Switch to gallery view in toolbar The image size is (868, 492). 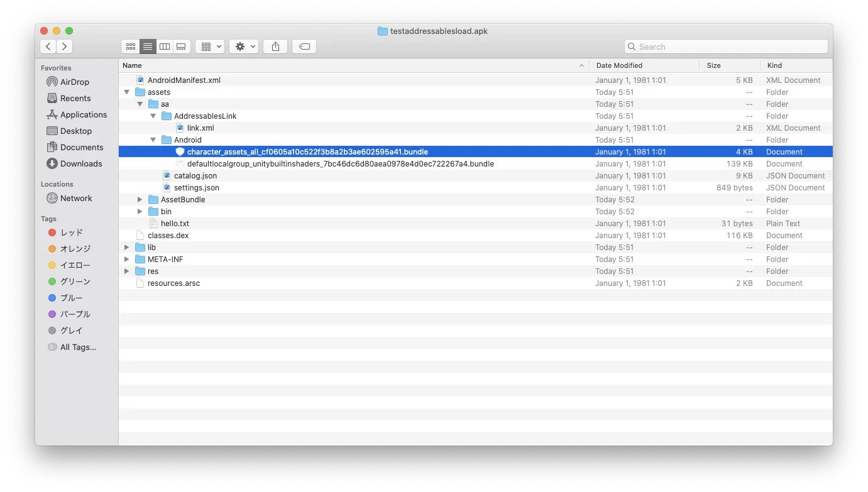coord(182,46)
